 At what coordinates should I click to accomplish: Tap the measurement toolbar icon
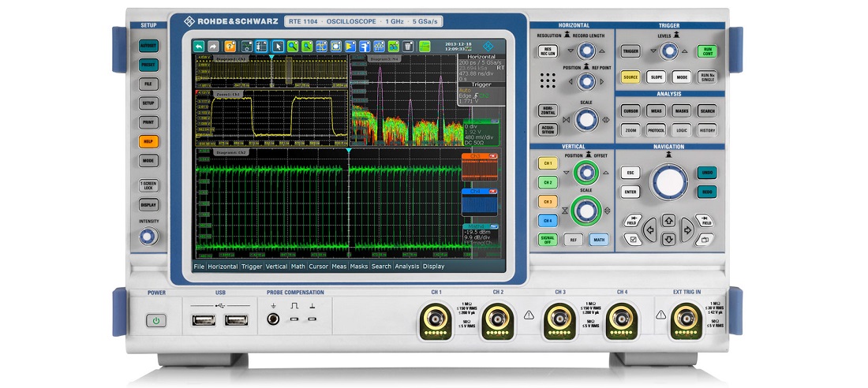(365, 47)
